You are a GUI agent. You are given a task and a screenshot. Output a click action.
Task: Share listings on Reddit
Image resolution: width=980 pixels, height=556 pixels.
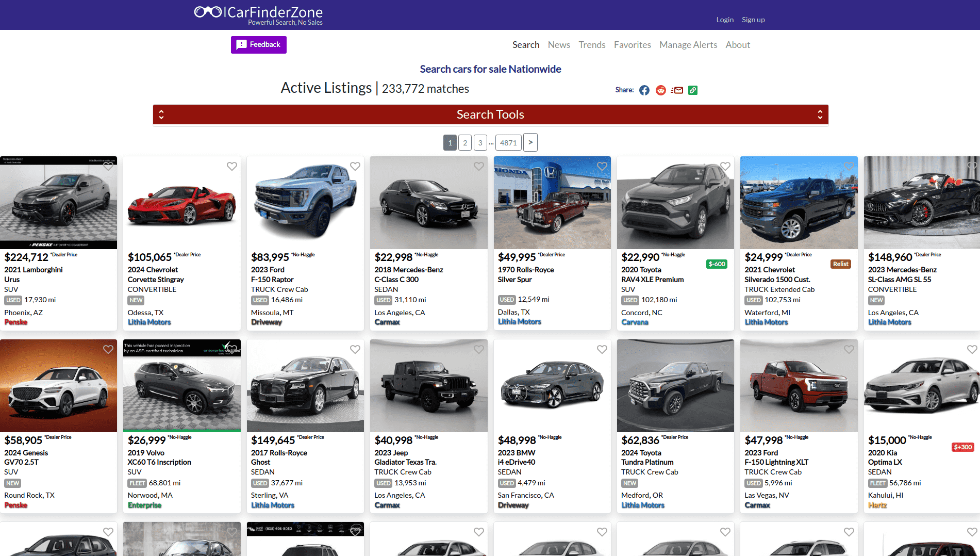pos(660,90)
